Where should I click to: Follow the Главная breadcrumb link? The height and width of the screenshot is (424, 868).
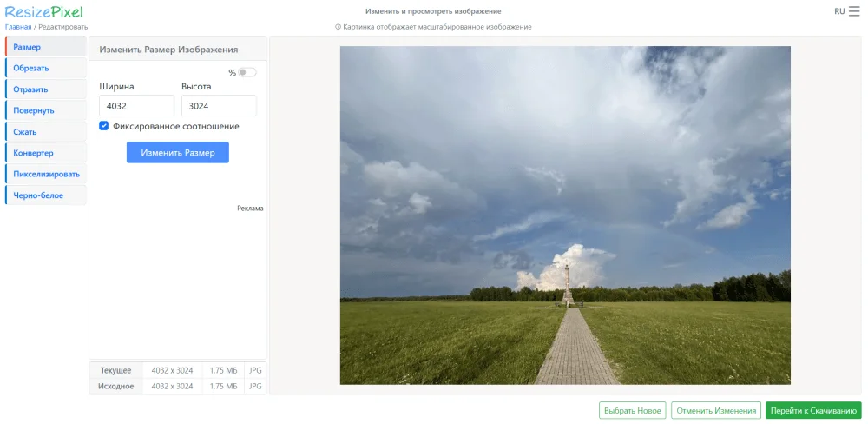(18, 27)
